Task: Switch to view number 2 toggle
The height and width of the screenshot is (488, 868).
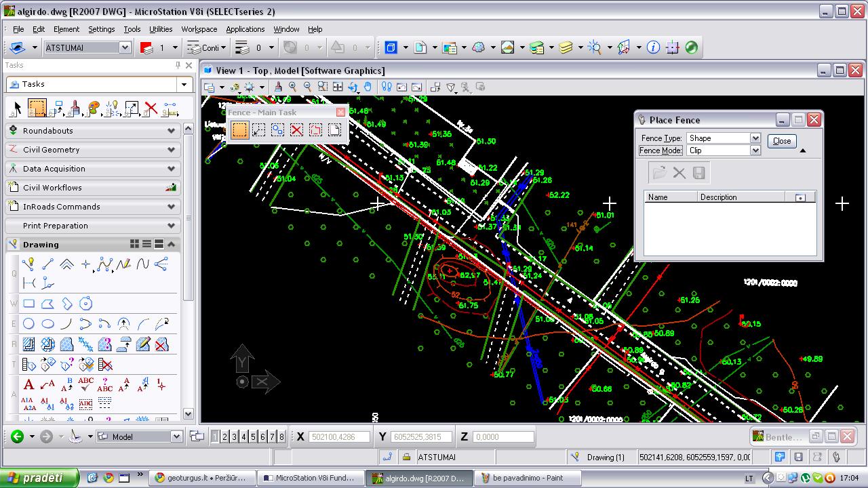Action: tap(225, 437)
